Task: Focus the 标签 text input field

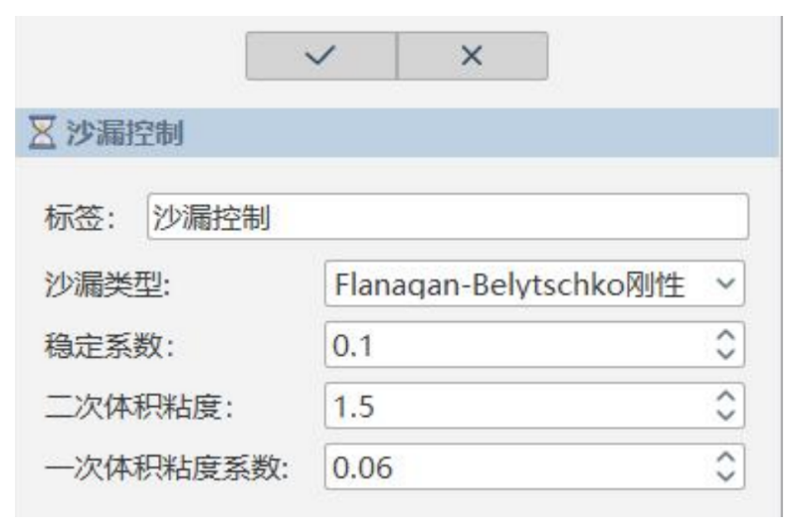Action: 446,217
